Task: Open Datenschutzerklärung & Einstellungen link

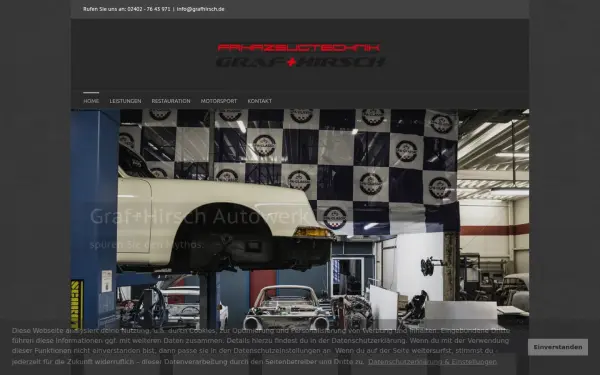Action: (x=432, y=362)
